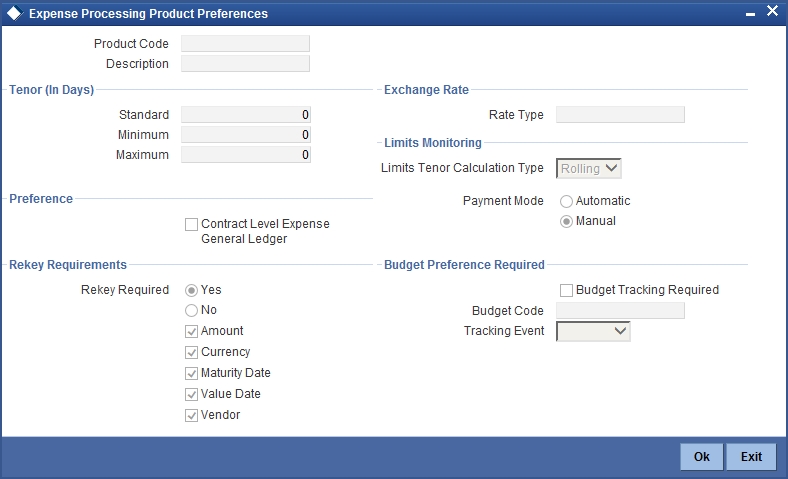The image size is (788, 479).
Task: Click the diamond icon in title bar
Action: coord(13,14)
